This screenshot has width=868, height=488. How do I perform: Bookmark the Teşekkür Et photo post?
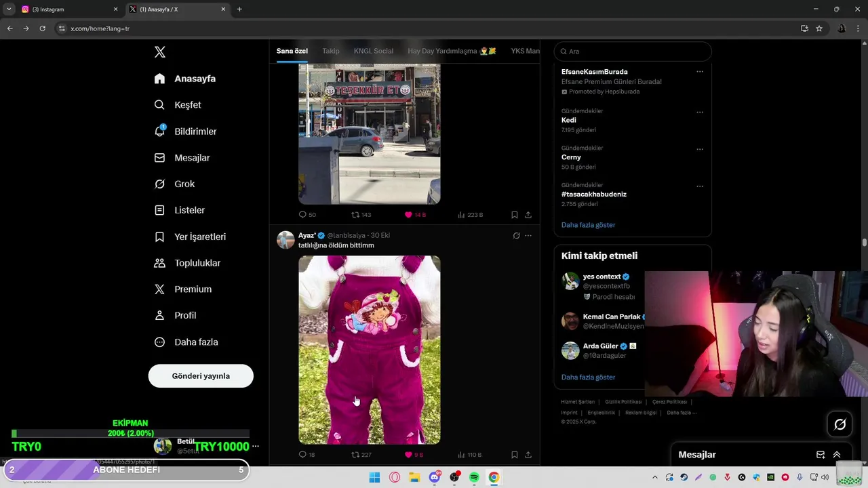click(515, 215)
